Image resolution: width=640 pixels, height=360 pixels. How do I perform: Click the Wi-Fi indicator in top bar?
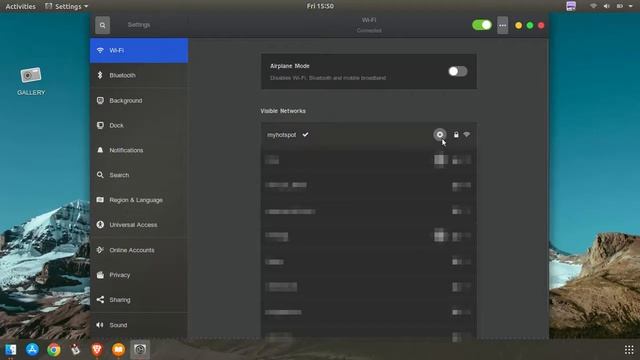coord(593,6)
